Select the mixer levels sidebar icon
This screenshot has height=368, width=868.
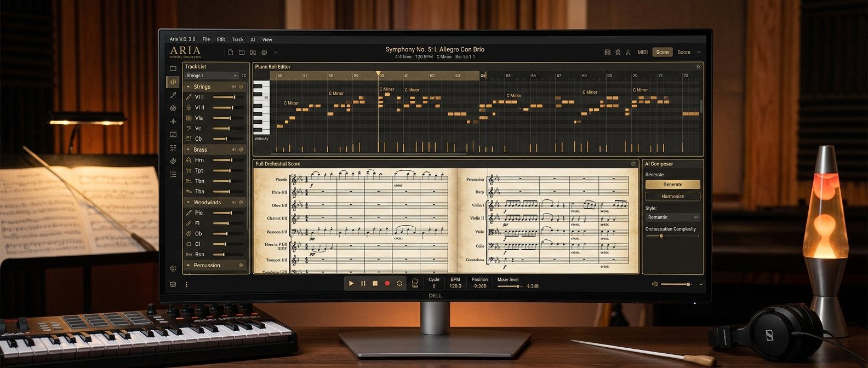point(173,82)
